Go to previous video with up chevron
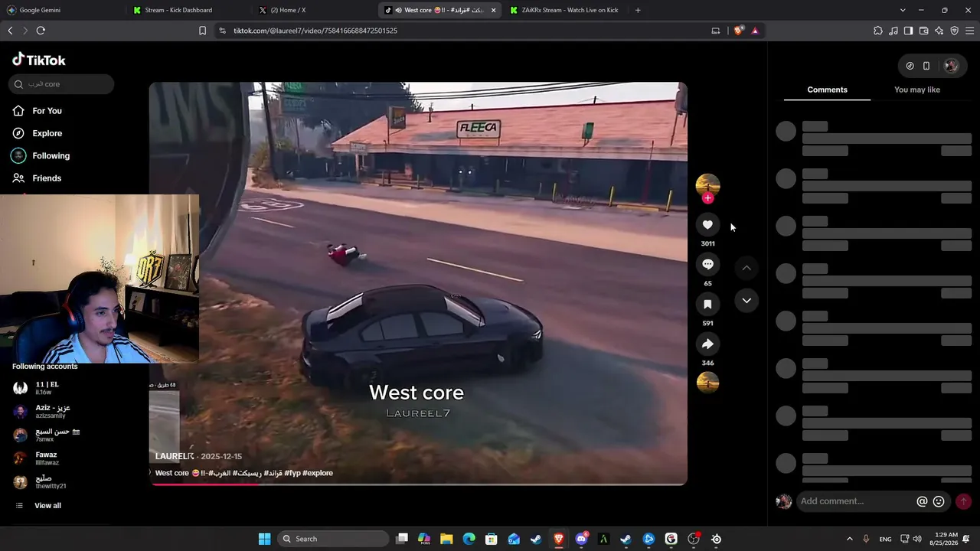The height and width of the screenshot is (551, 980). (746, 268)
